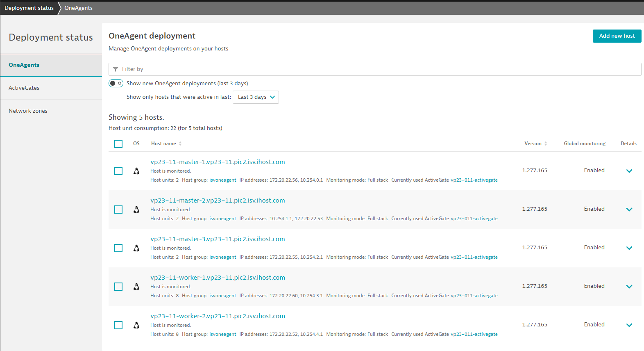Click the Add new host button

[x=617, y=36]
